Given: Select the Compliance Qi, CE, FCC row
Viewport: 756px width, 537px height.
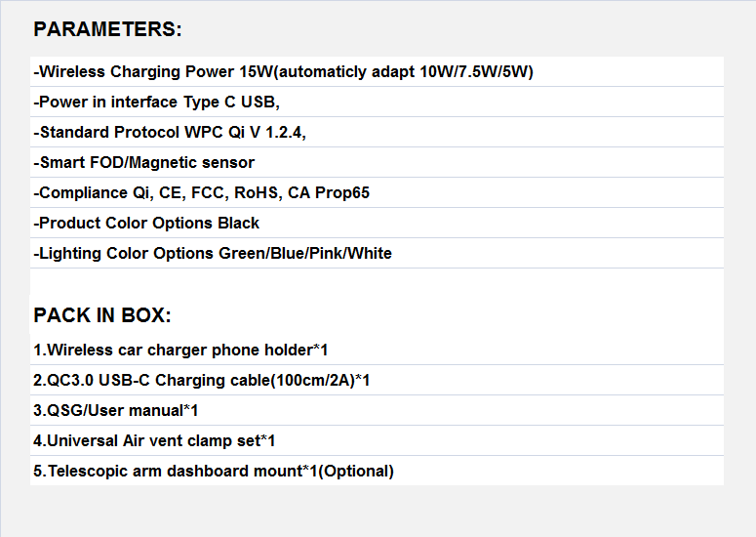Looking at the screenshot, I should [x=377, y=192].
